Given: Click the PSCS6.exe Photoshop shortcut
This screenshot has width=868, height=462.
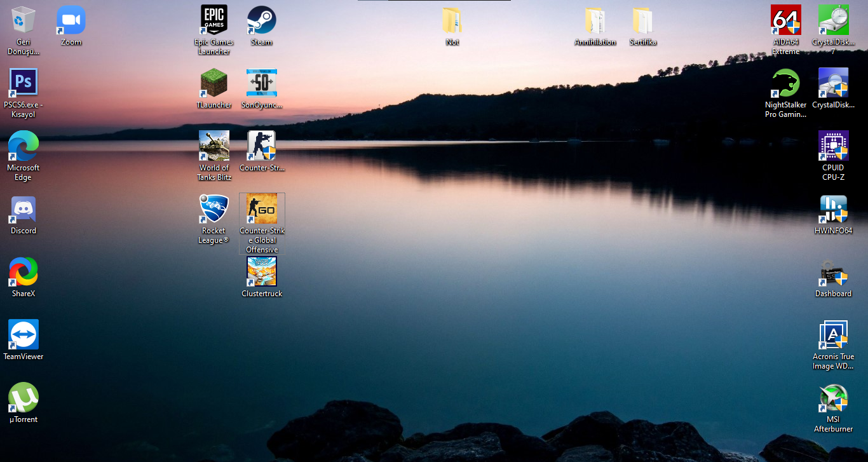Looking at the screenshot, I should (24, 83).
